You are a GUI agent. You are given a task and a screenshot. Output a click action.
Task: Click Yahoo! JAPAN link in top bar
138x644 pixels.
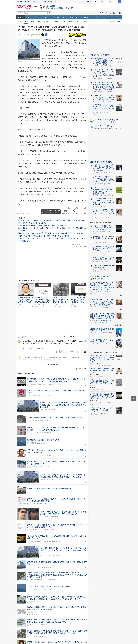[x=86, y=2]
